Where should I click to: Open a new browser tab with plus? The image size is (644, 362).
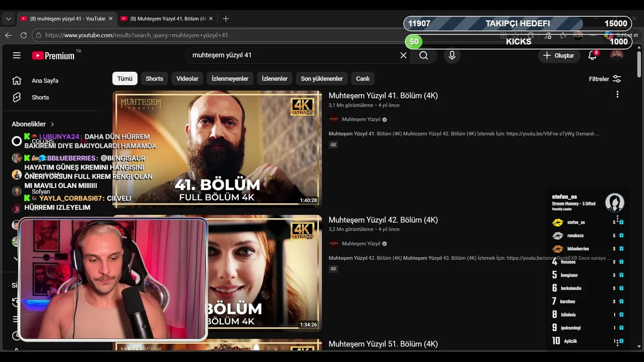pos(226,19)
